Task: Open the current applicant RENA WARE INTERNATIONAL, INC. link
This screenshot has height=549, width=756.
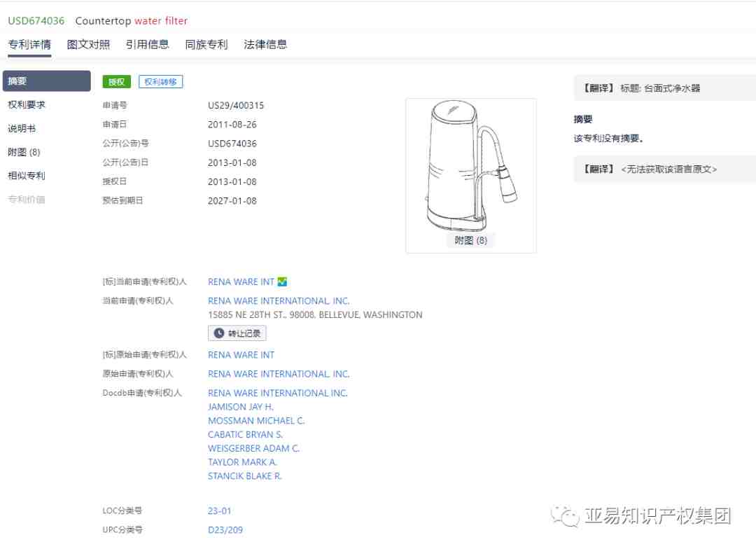Action: click(279, 300)
